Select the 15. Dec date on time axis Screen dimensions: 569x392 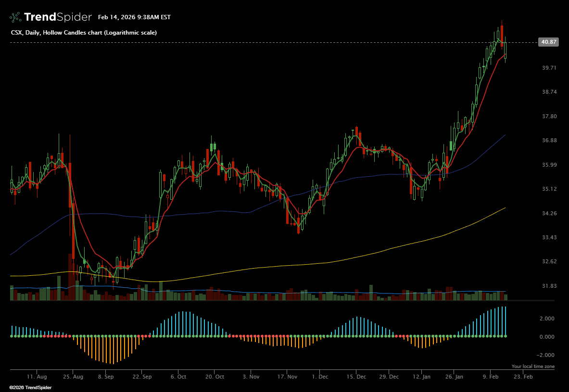[356, 377]
